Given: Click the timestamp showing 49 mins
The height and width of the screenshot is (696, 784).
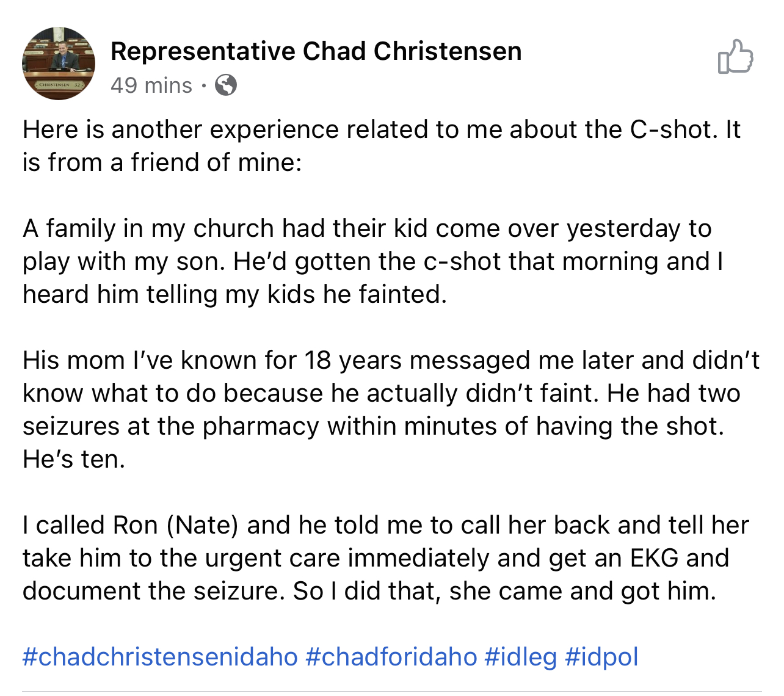Looking at the screenshot, I should click(151, 85).
